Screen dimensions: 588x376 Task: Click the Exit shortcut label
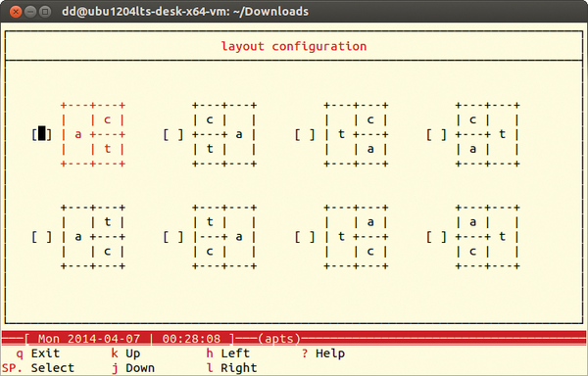point(45,353)
